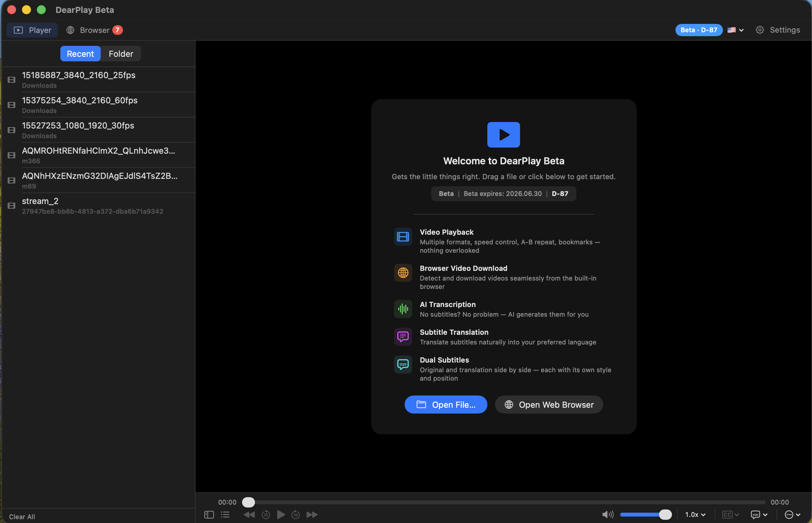Click the Video Playback film icon
The image size is (812, 523).
tap(403, 236)
